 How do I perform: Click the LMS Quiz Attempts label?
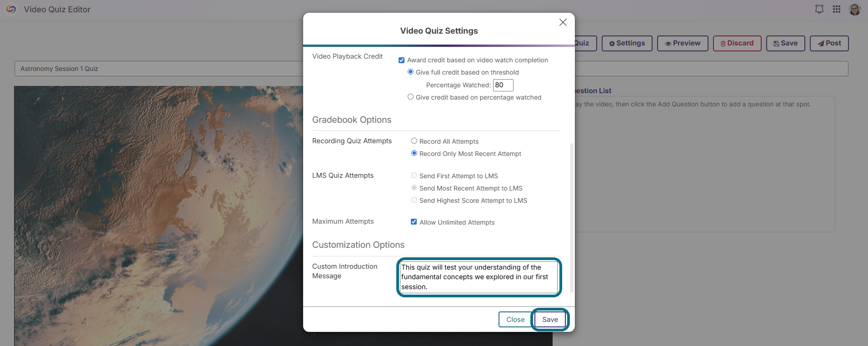point(343,176)
